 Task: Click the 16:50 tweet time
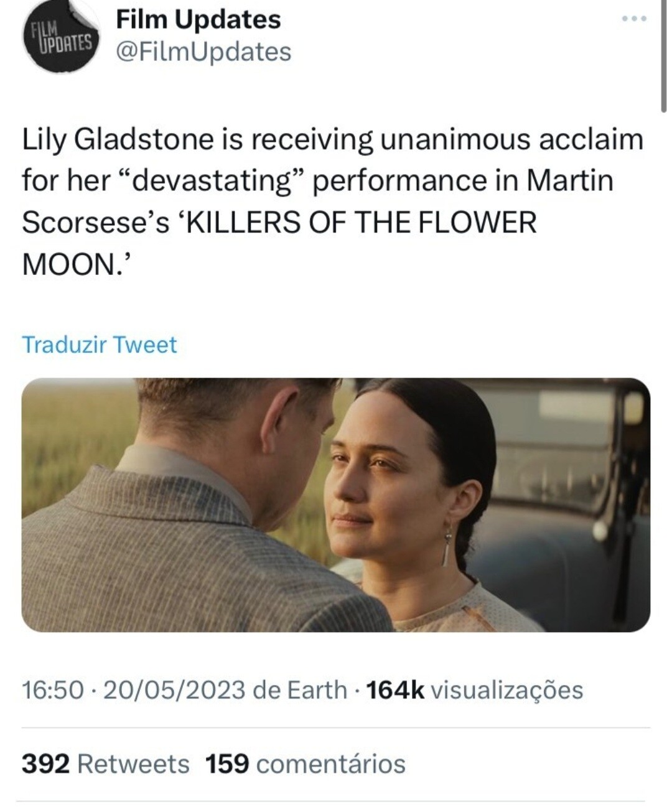(52, 689)
